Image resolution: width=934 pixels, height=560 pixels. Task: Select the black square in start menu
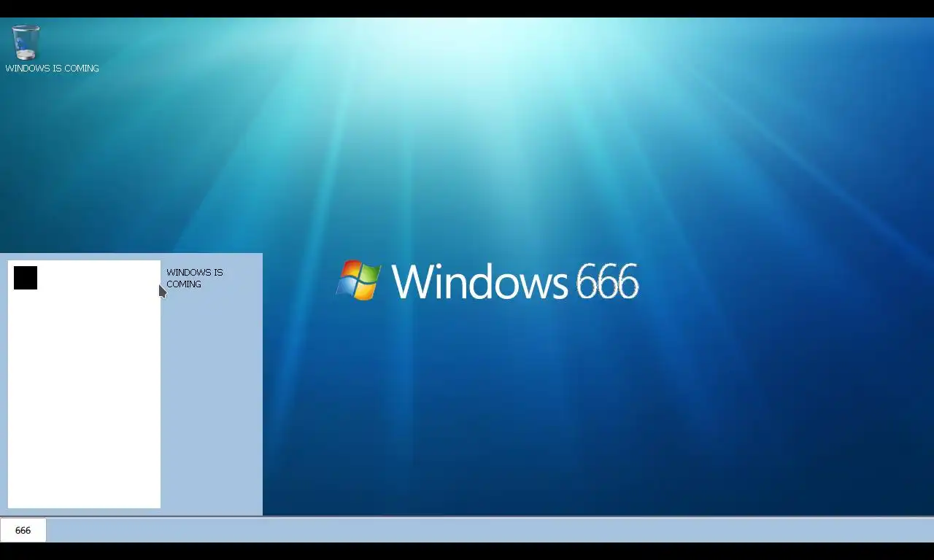tap(26, 278)
